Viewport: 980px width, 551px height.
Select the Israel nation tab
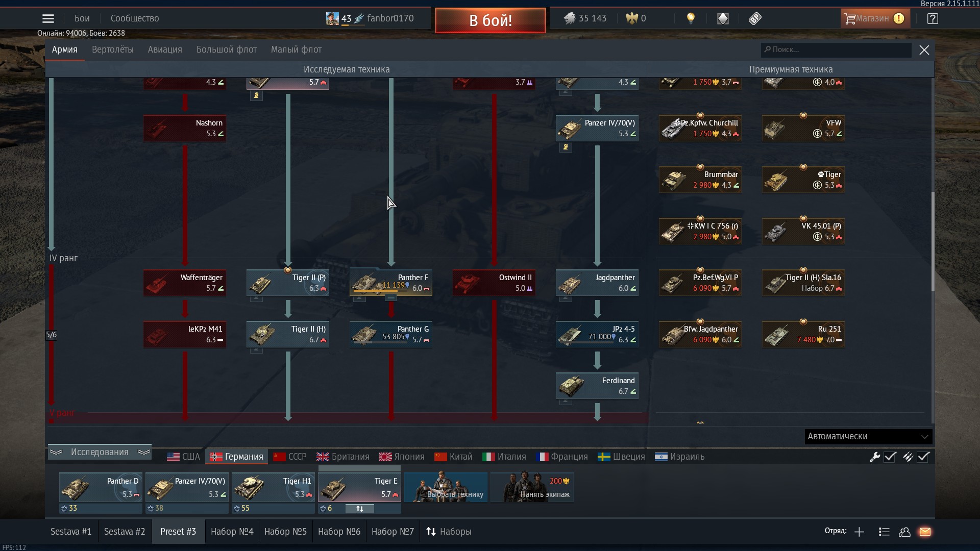[679, 457]
